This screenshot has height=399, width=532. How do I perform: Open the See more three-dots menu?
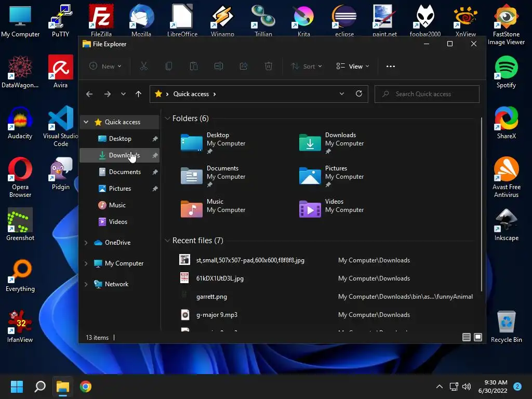point(391,66)
